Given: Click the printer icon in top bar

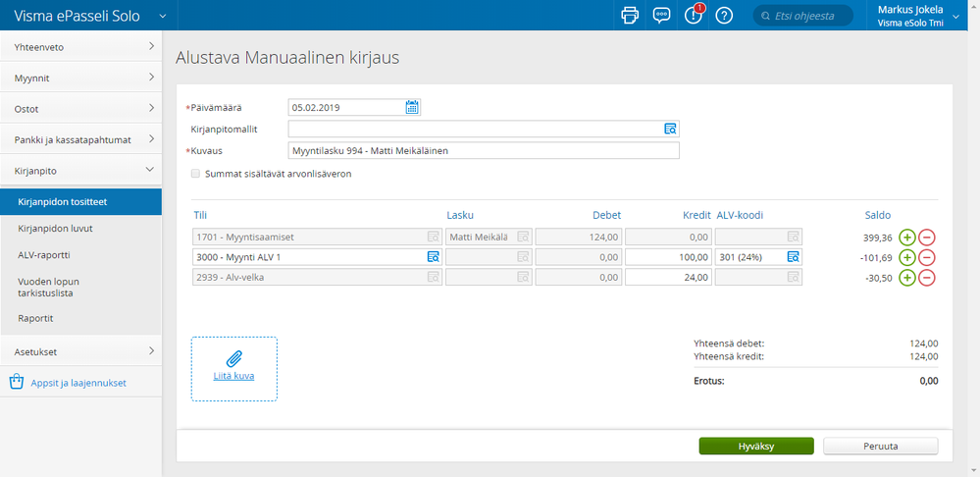Looking at the screenshot, I should point(630,16).
